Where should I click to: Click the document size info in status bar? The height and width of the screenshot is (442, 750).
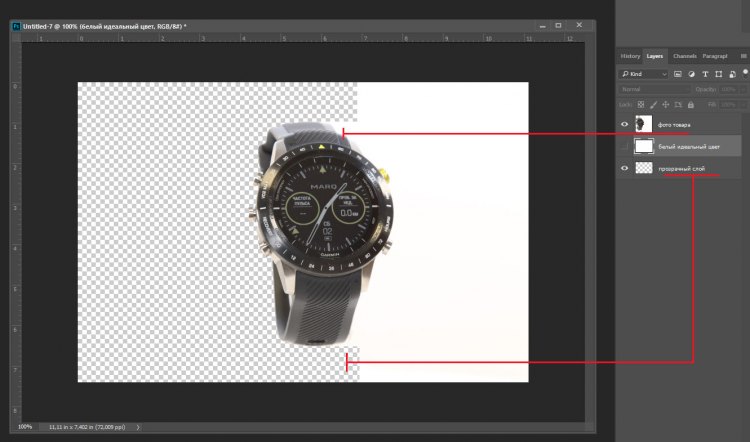[x=87, y=427]
